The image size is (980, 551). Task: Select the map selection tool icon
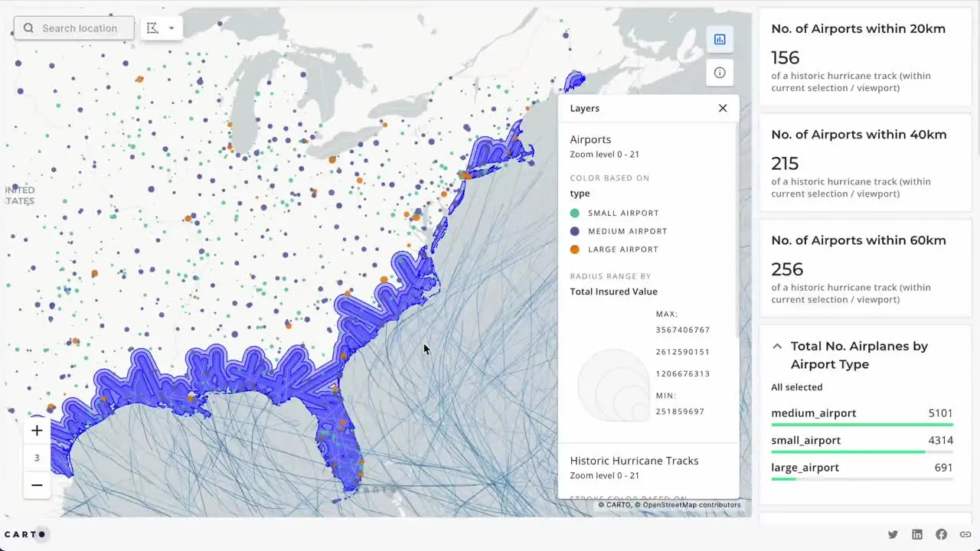pyautogui.click(x=153, y=28)
